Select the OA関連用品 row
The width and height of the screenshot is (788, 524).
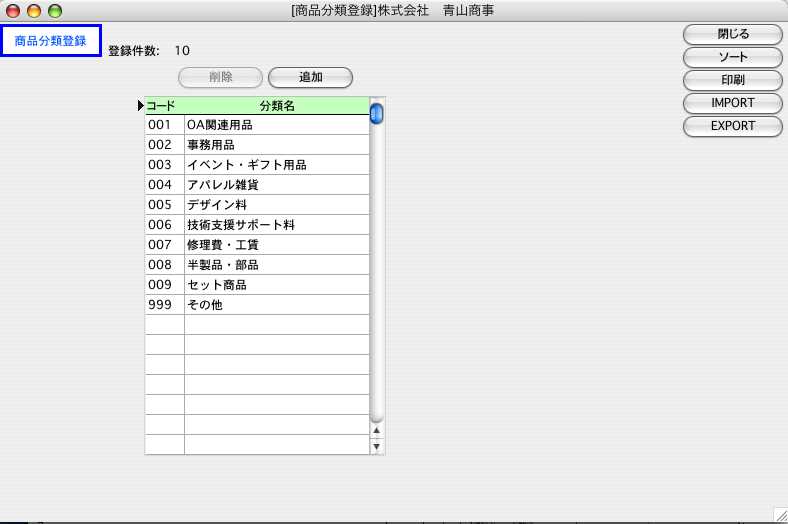276,125
